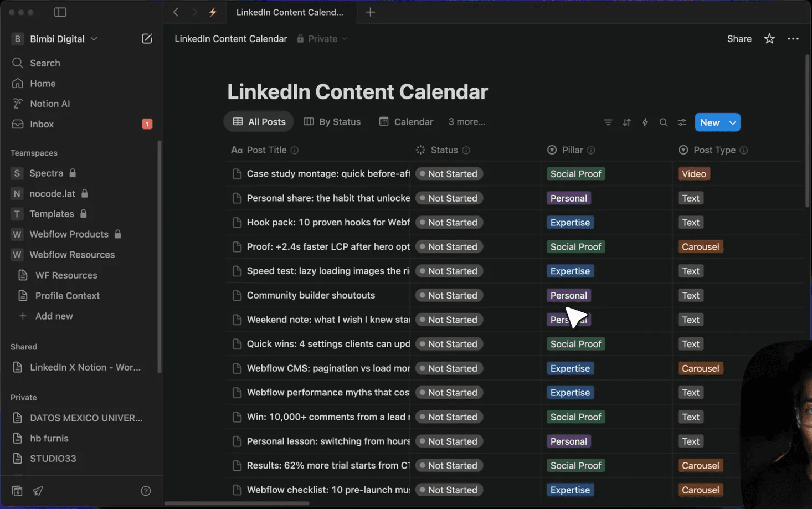Switch to the By Status view tab
Viewport: 812px width, 509px height.
[x=332, y=122]
